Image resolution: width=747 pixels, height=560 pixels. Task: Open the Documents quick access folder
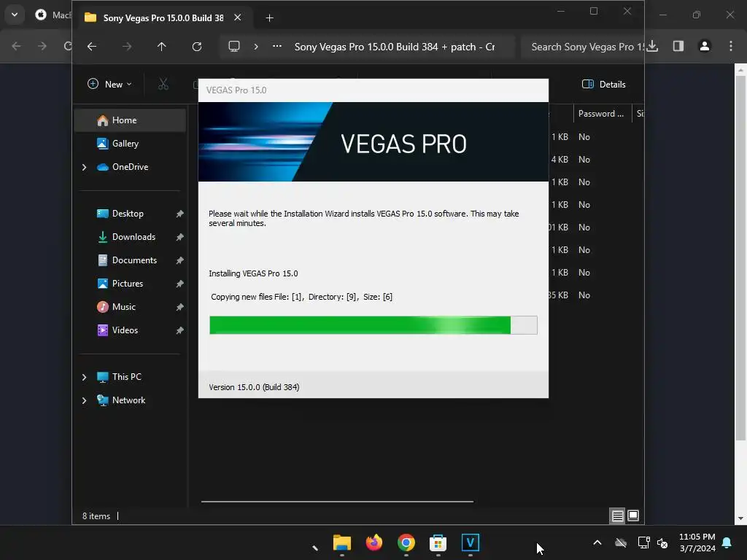[x=134, y=260]
